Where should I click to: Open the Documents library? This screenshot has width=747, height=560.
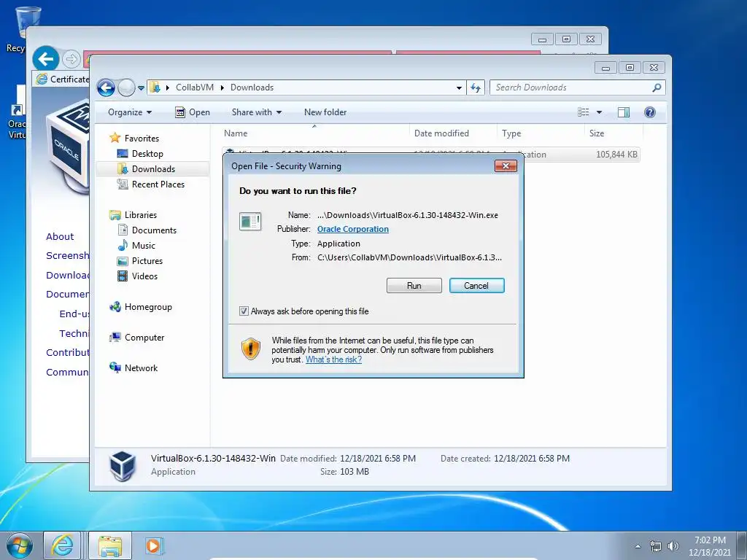point(154,230)
